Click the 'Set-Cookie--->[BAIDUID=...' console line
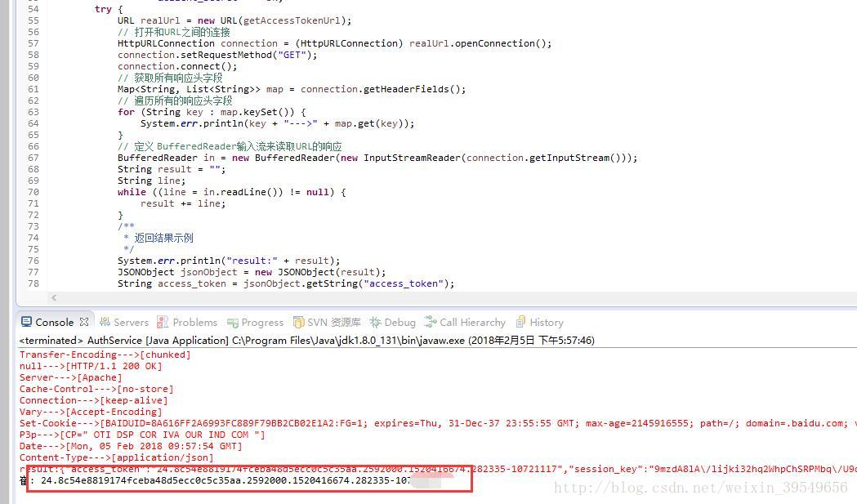This screenshot has height=504, width=857. 438,424
